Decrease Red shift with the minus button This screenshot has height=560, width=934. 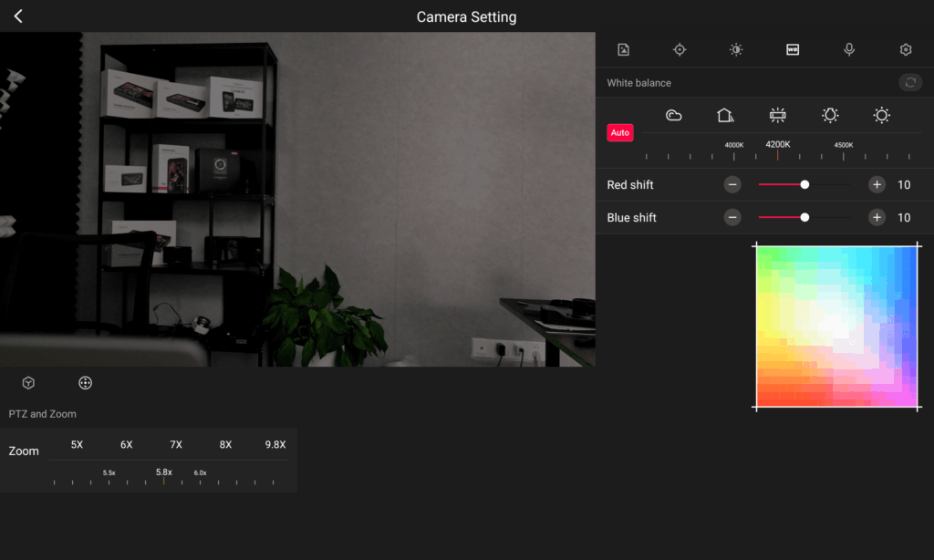[x=732, y=184]
